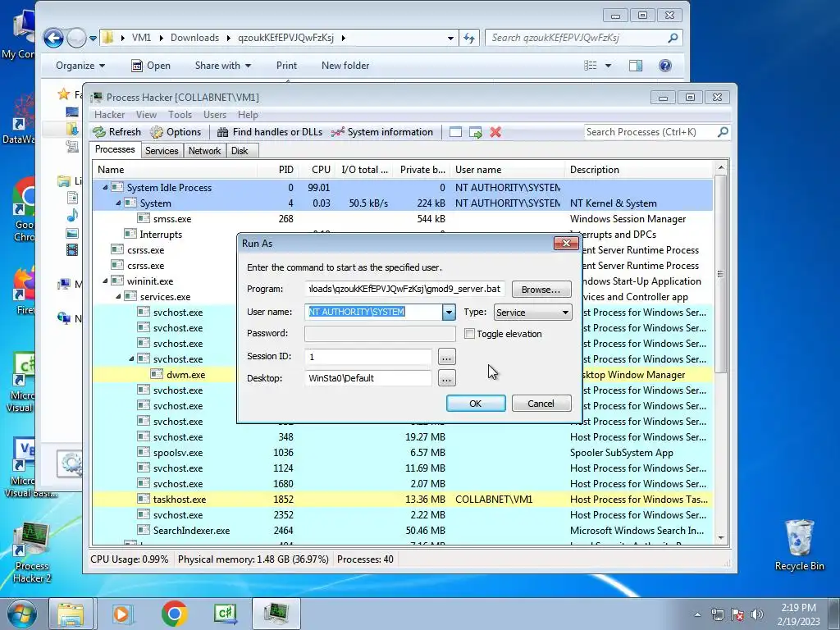Open Windows Media Player from taskbar
The height and width of the screenshot is (630, 840).
coord(121,614)
